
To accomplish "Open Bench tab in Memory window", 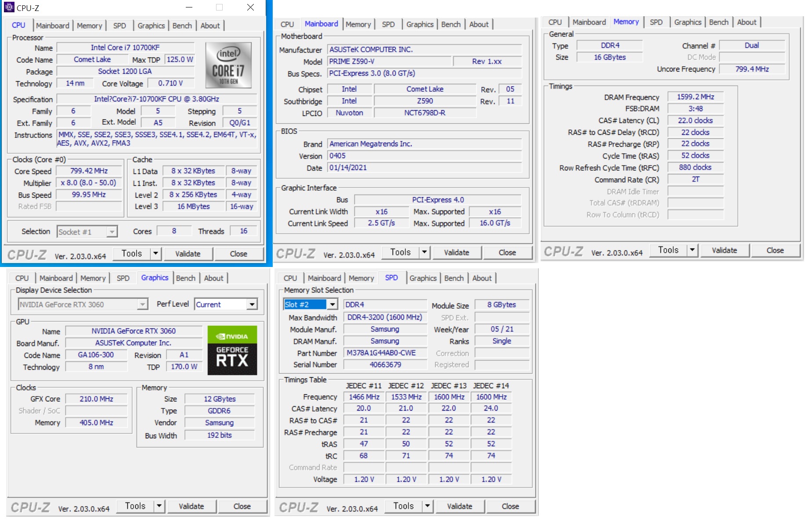I will click(718, 22).
